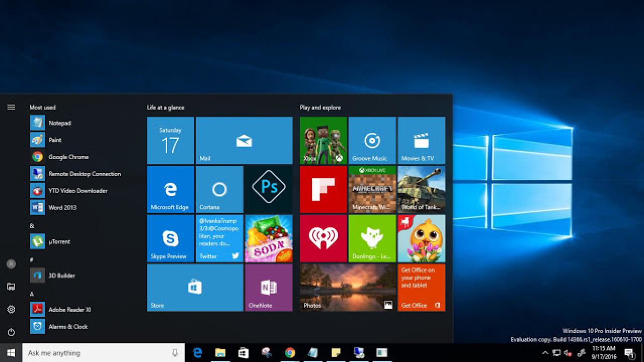Expand the Start menu hamburger button
The width and height of the screenshot is (644, 362).
pyautogui.click(x=11, y=107)
